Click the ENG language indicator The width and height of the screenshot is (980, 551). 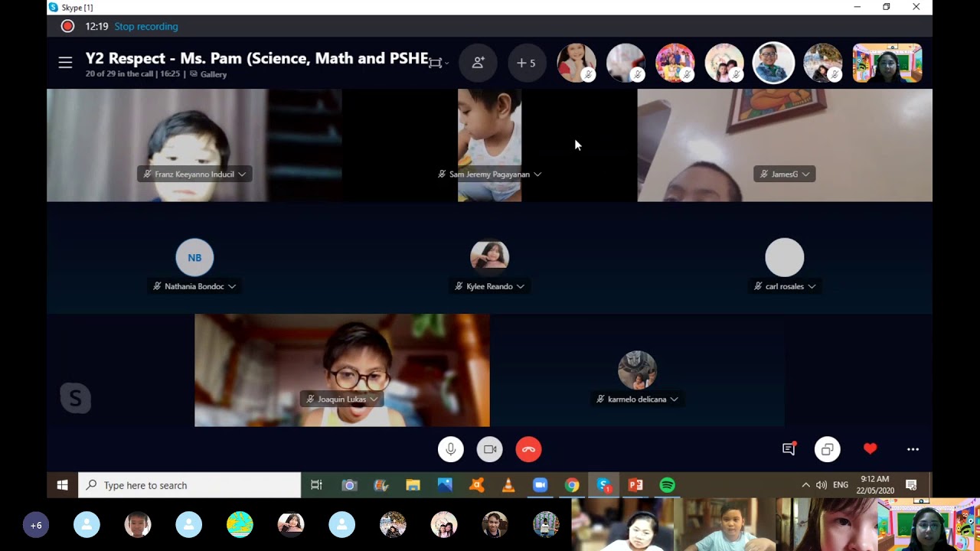[841, 485]
